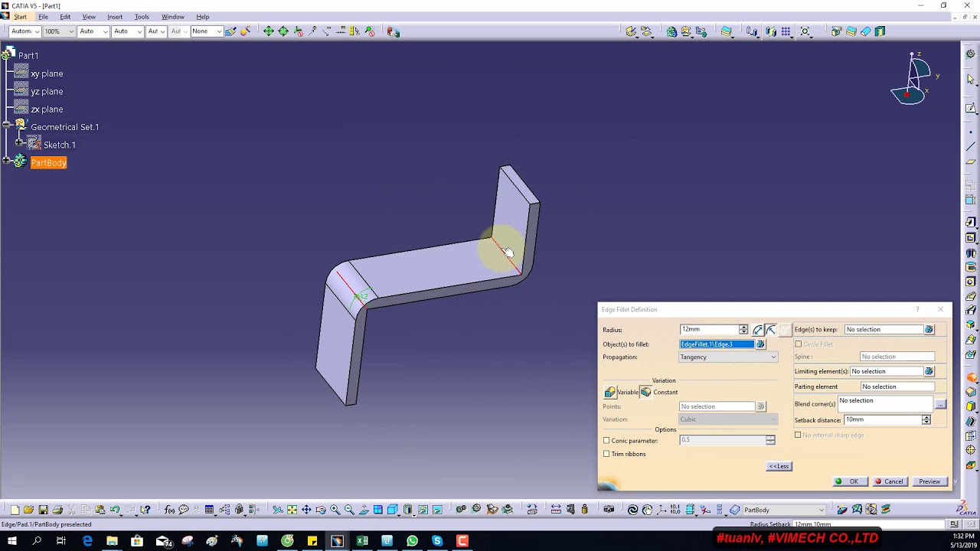
Task: Collapse the dialog with the <<Less button
Action: pos(779,466)
